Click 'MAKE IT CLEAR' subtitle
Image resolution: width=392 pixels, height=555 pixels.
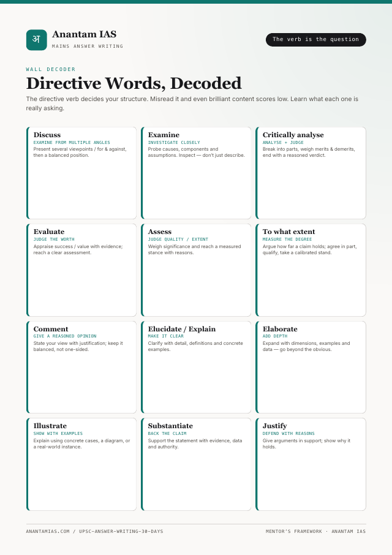[166, 336]
